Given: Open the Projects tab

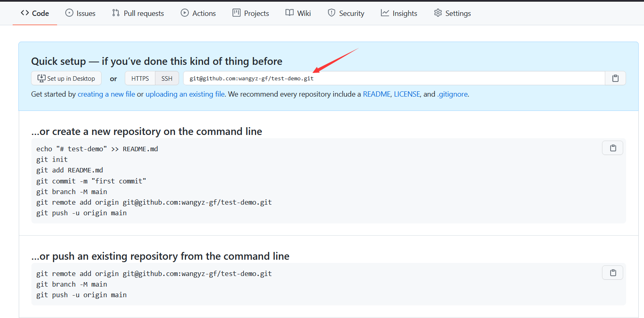Looking at the screenshot, I should pyautogui.click(x=251, y=13).
